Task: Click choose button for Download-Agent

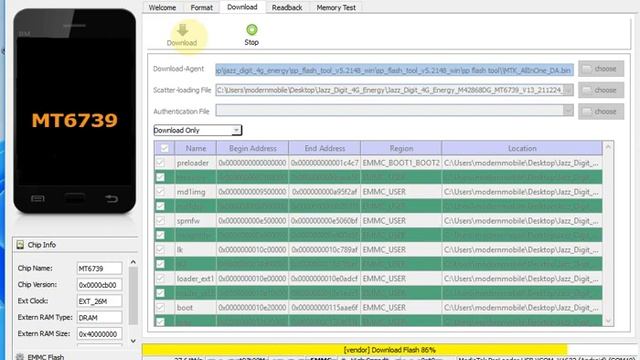Action: [x=601, y=69]
